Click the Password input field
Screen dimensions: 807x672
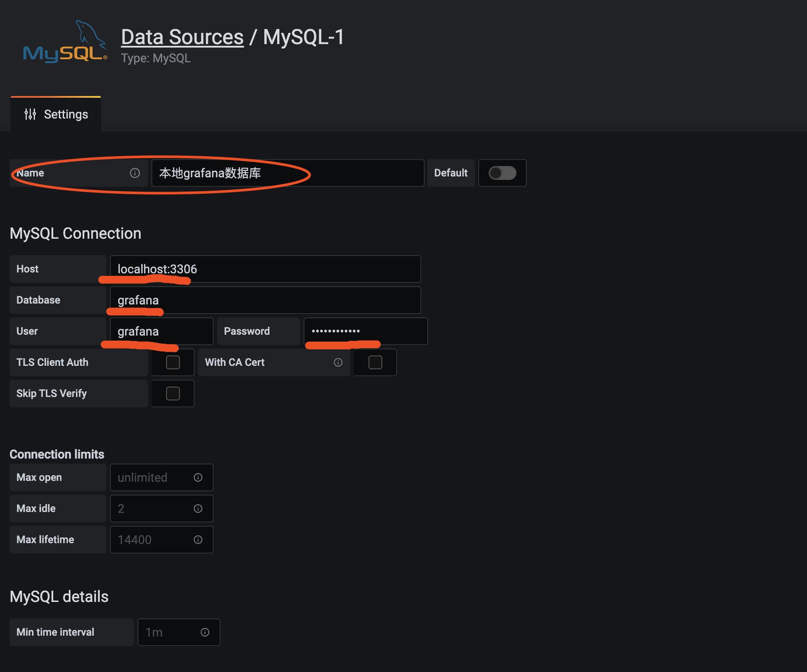pos(365,331)
